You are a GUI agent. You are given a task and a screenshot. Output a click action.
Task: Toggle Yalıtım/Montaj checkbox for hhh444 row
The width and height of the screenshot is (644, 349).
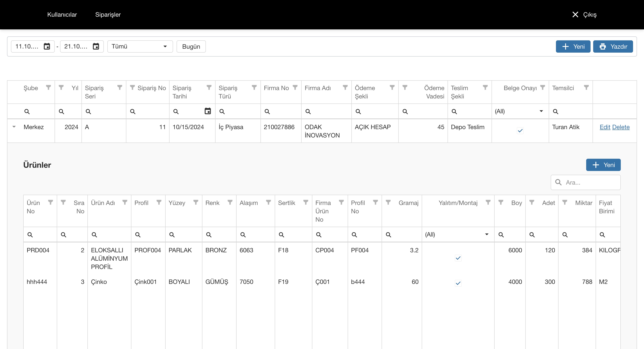tap(458, 283)
